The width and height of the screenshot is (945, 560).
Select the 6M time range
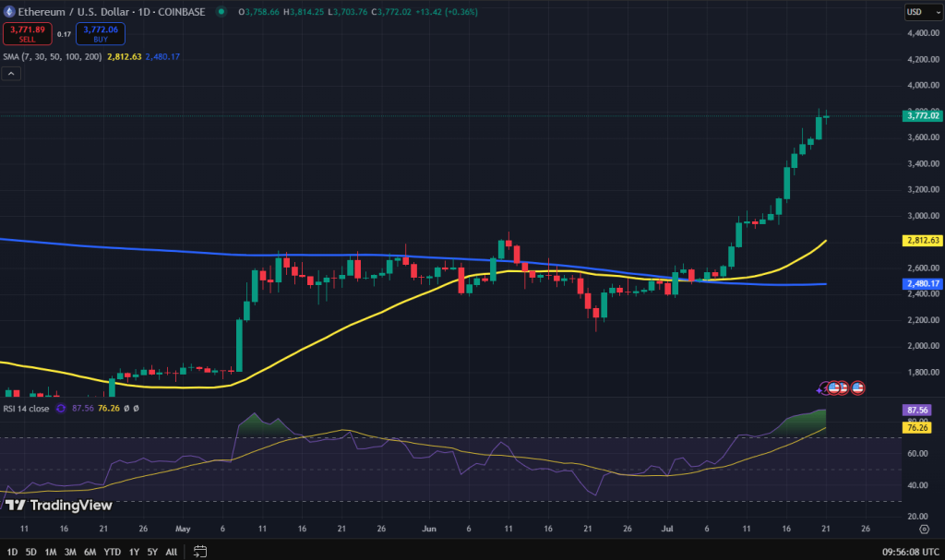(x=90, y=552)
